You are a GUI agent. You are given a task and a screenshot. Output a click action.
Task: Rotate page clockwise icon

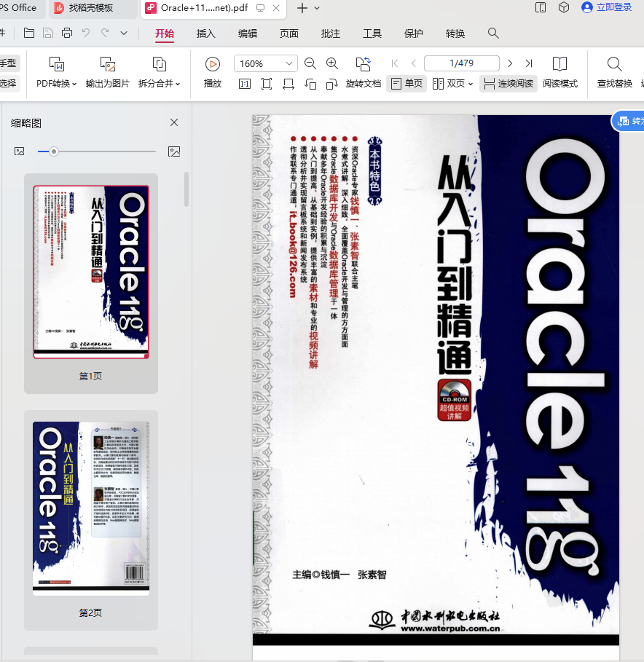click(332, 84)
